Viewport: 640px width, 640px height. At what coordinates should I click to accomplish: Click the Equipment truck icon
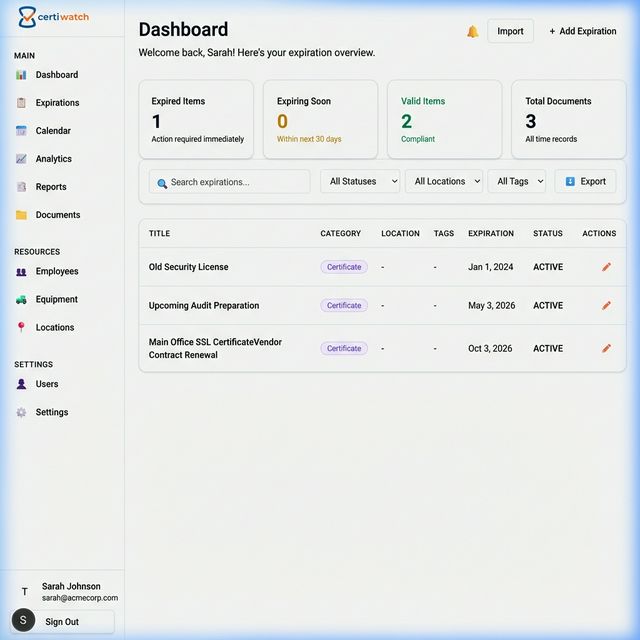[21, 300]
